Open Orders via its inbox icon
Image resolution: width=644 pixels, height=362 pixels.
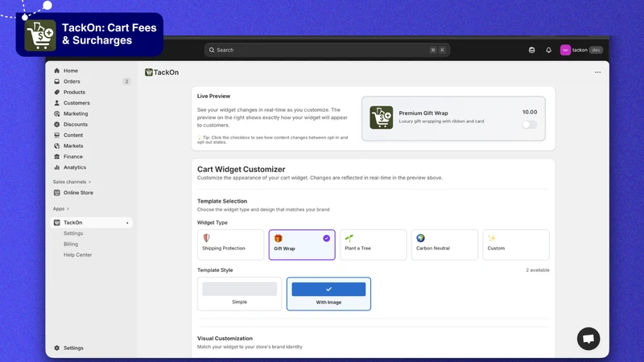[56, 81]
